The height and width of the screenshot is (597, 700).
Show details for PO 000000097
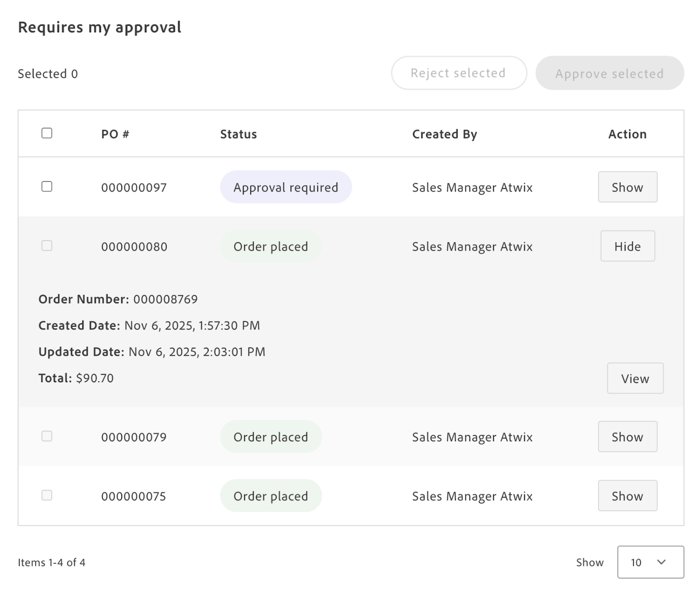coord(627,187)
